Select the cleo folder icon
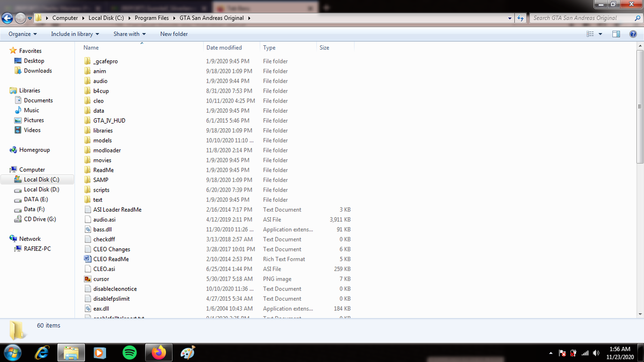Viewport: 644px width, 362px height. [x=88, y=101]
